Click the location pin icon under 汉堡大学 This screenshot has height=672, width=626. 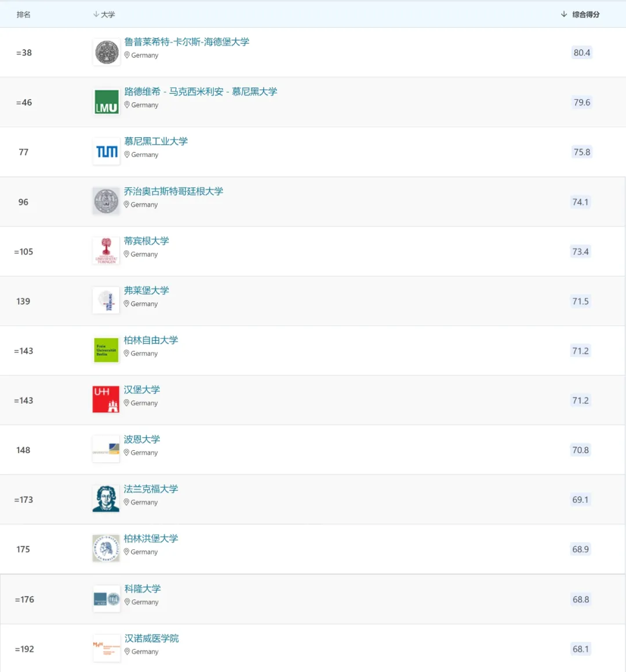[x=127, y=403]
